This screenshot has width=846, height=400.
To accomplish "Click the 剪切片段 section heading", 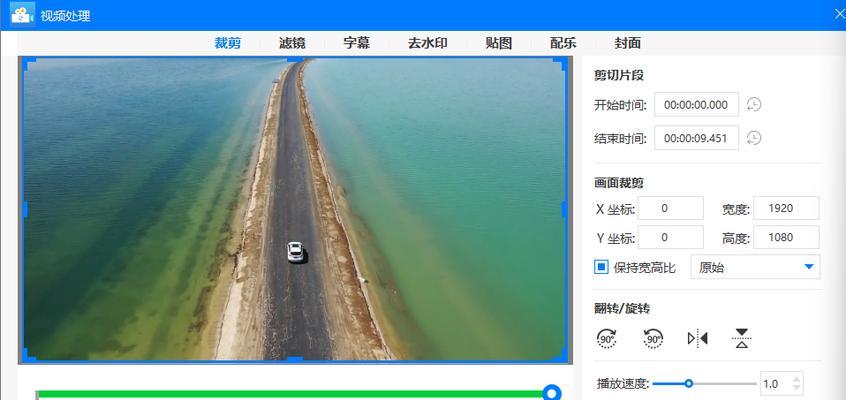I will [x=619, y=76].
